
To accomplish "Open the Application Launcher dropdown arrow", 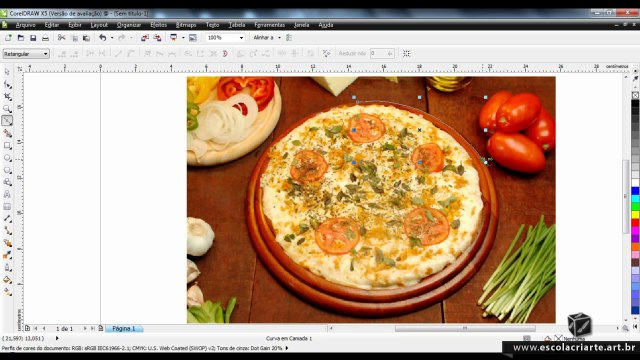I will pyautogui.click(x=183, y=38).
